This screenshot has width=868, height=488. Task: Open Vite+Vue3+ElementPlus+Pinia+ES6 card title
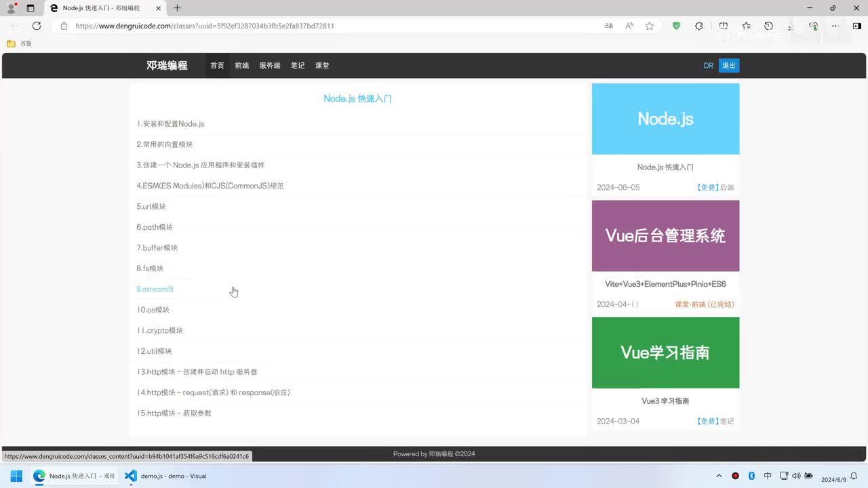point(665,284)
